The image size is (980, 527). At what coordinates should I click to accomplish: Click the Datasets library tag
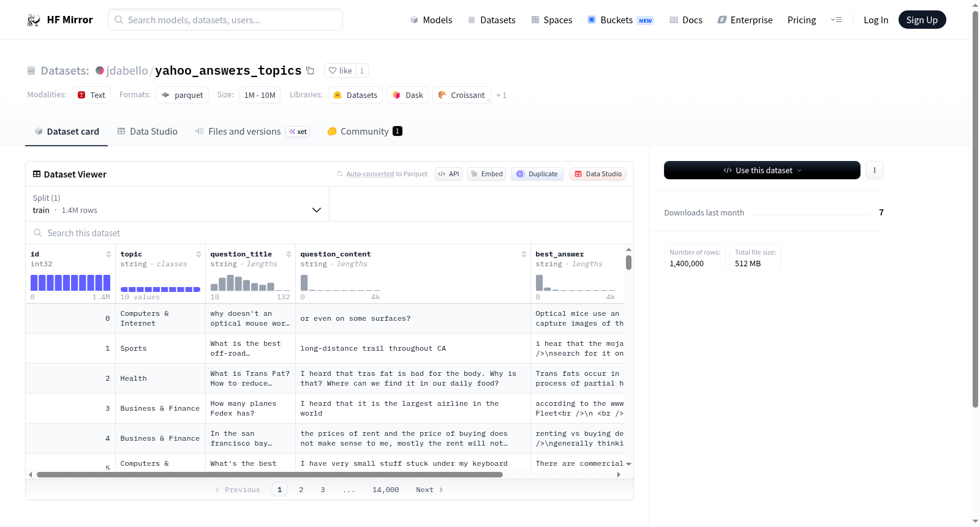tap(355, 95)
